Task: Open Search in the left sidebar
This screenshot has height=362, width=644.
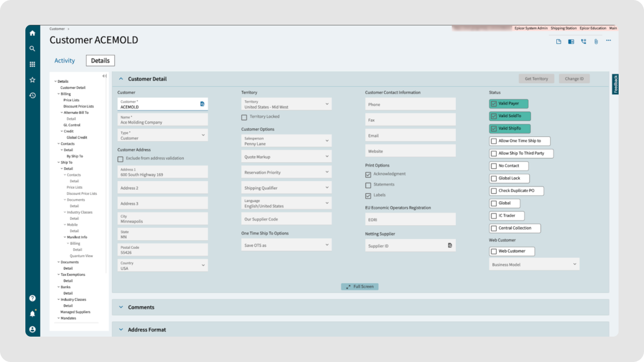Action: point(33,49)
